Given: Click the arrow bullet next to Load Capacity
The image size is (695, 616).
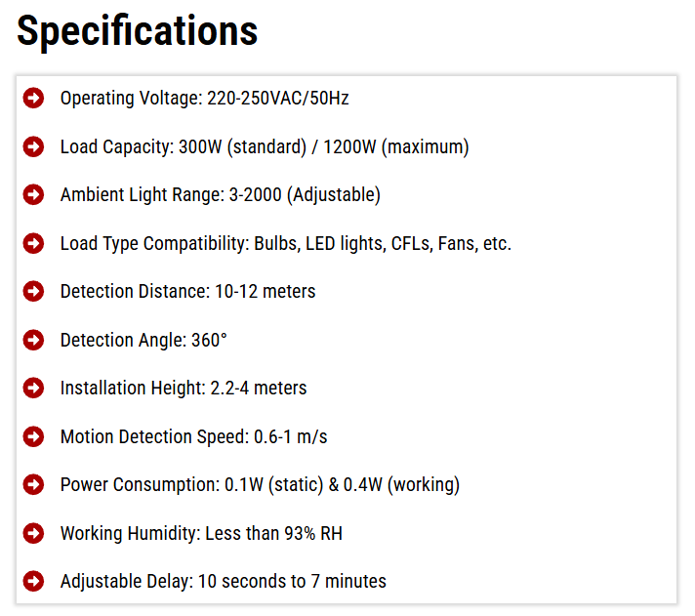Looking at the screenshot, I should pyautogui.click(x=33, y=146).
